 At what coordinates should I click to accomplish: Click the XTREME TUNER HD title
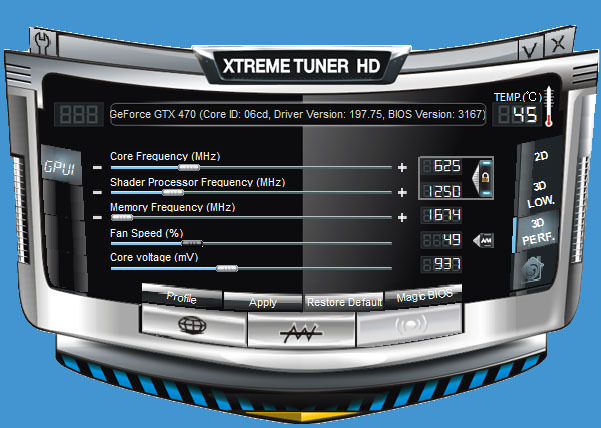tap(301, 66)
